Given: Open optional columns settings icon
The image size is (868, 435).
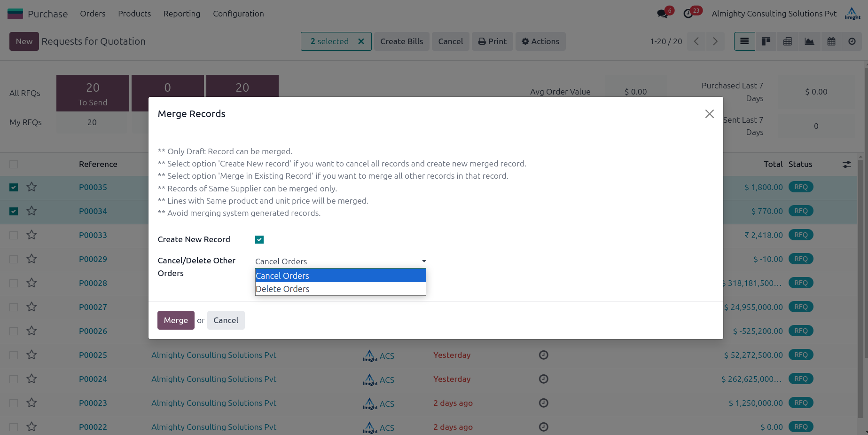Looking at the screenshot, I should click(x=846, y=164).
